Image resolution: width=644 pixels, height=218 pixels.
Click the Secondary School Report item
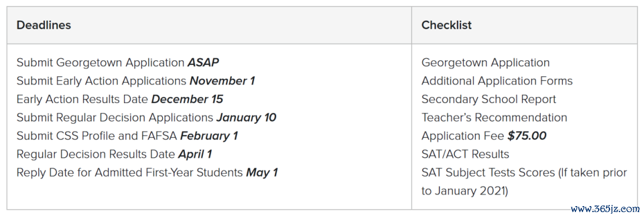489,99
